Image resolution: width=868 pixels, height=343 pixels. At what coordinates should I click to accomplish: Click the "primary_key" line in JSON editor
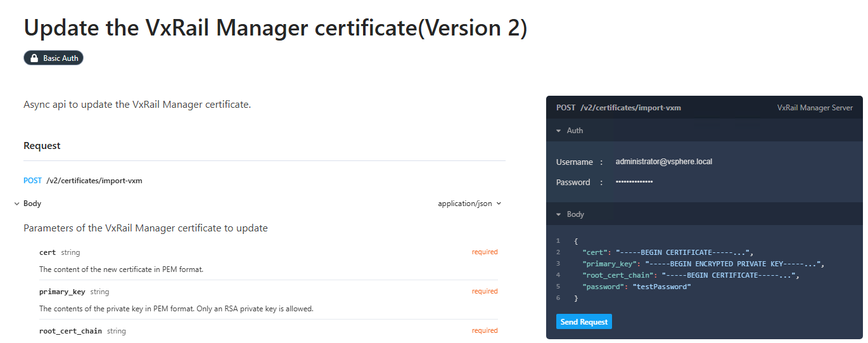coord(703,264)
